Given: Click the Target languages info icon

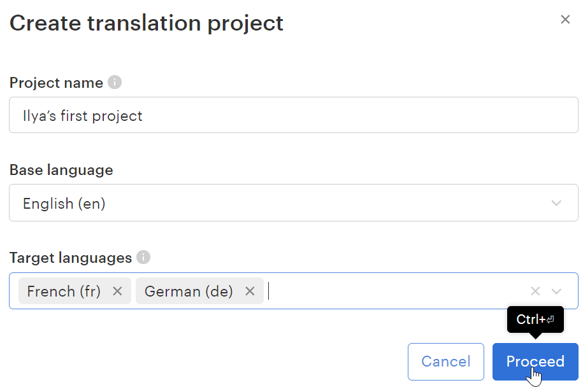Looking at the screenshot, I should pyautogui.click(x=143, y=258).
